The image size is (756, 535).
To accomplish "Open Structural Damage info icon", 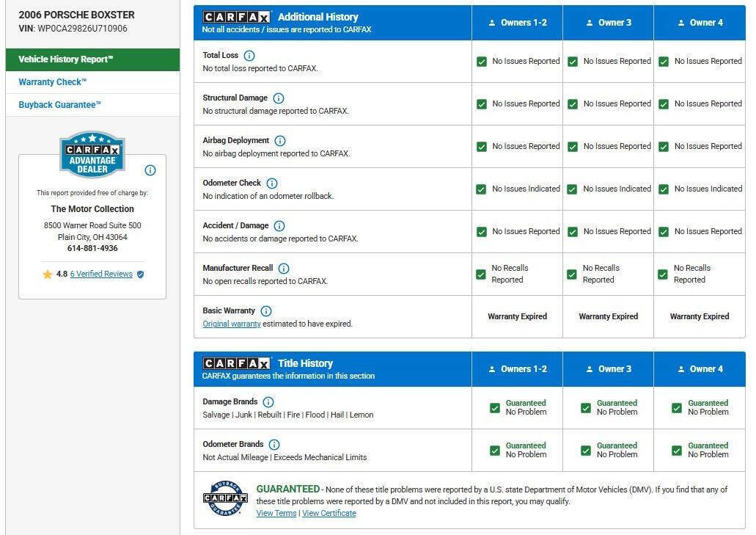I will [x=279, y=98].
